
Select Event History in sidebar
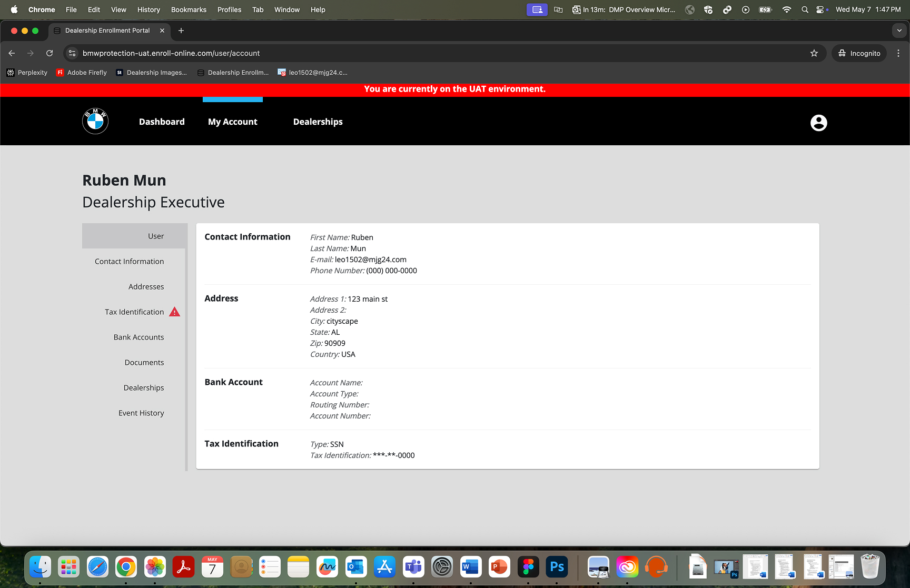[x=141, y=413]
